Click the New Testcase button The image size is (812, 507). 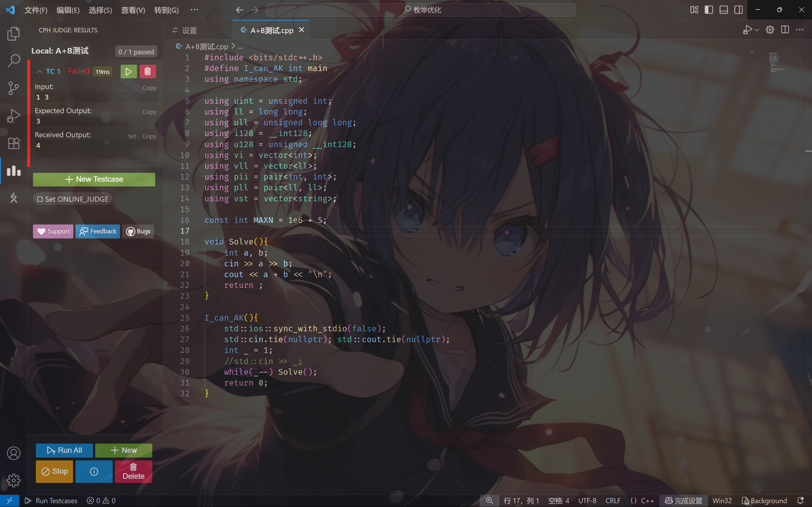94,179
